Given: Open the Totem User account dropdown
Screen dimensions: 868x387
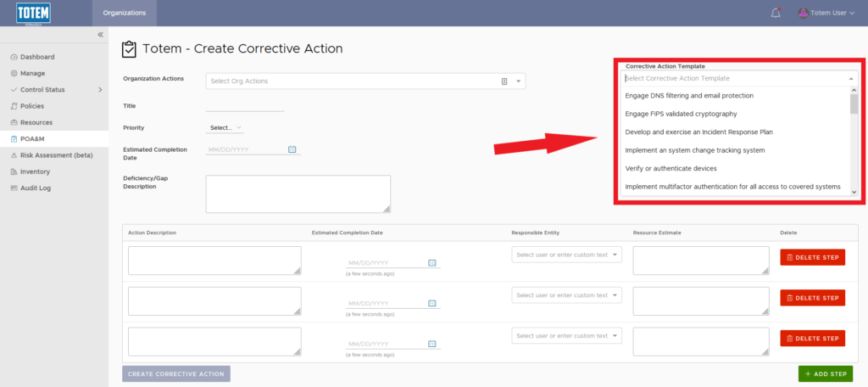Looking at the screenshot, I should (827, 13).
